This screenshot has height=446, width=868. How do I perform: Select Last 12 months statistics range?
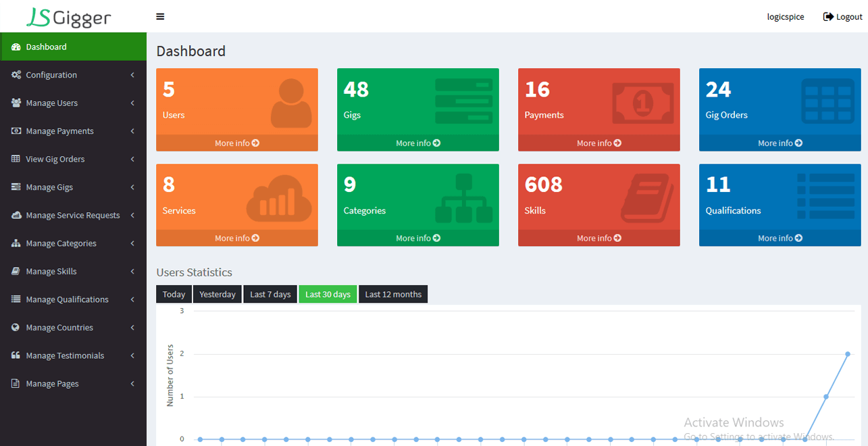(393, 295)
